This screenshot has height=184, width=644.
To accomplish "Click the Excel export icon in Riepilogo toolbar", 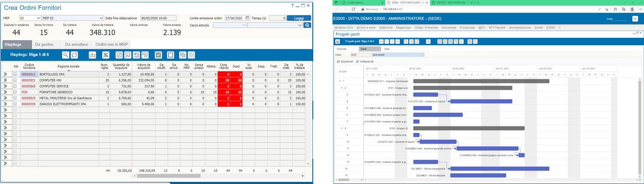I will [105, 55].
